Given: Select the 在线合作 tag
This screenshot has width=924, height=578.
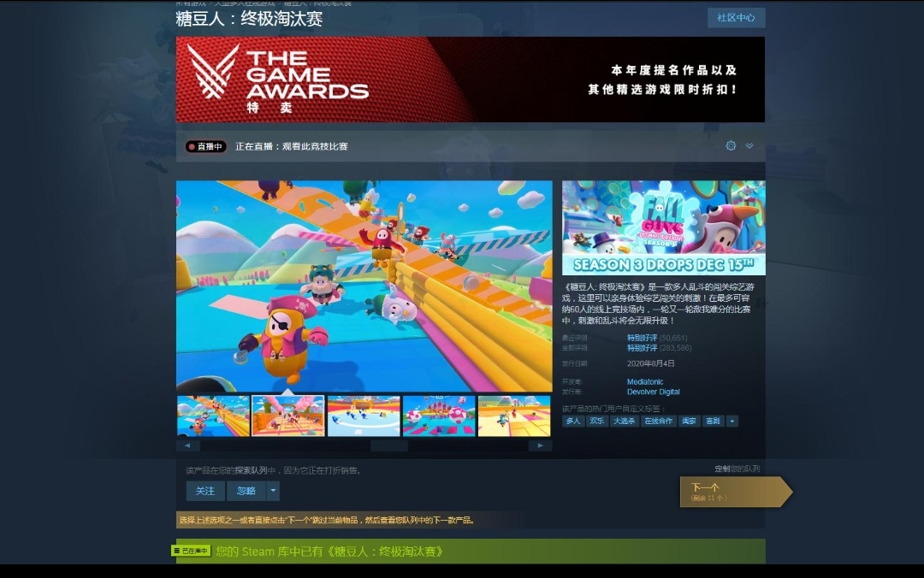Looking at the screenshot, I should coord(658,422).
